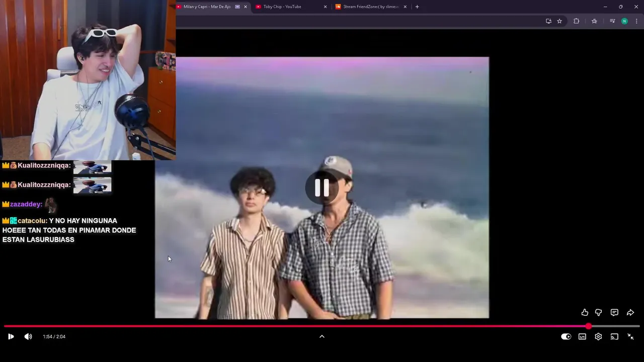Open the bookmarks star icon next to the extensions icon
Screen dimensions: 644x362
coord(594,21)
